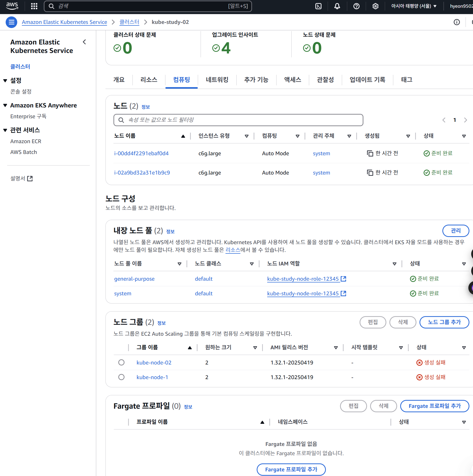The image size is (473, 476).
Task: Open the 원하는 크기 column filter dropdown
Action: [x=255, y=348]
